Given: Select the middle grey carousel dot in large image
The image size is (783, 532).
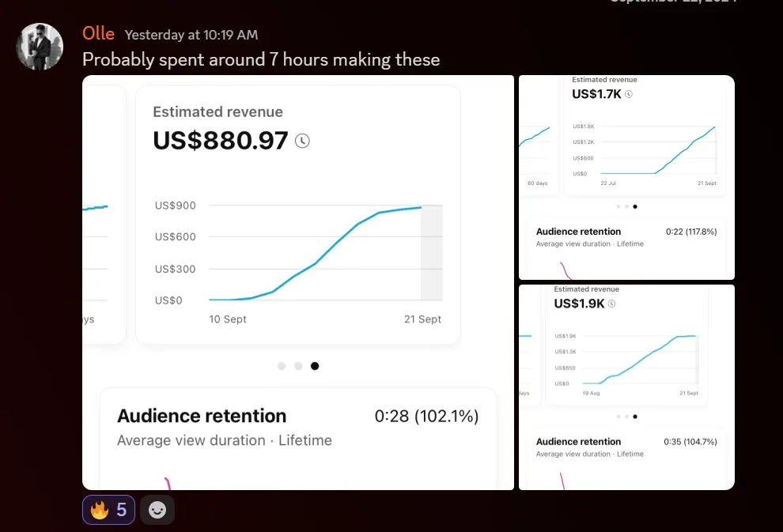Looking at the screenshot, I should [x=298, y=366].
